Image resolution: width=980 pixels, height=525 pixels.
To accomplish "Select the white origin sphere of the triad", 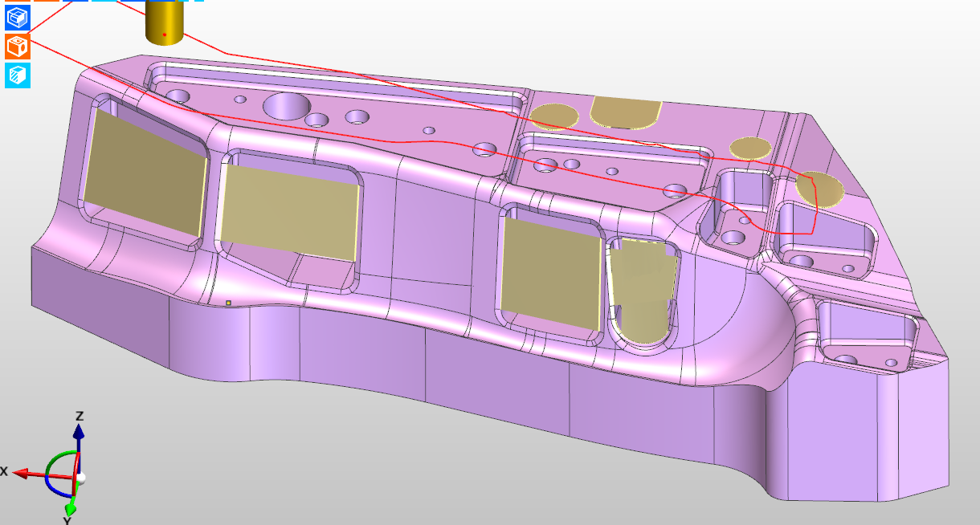I will pyautogui.click(x=80, y=478).
